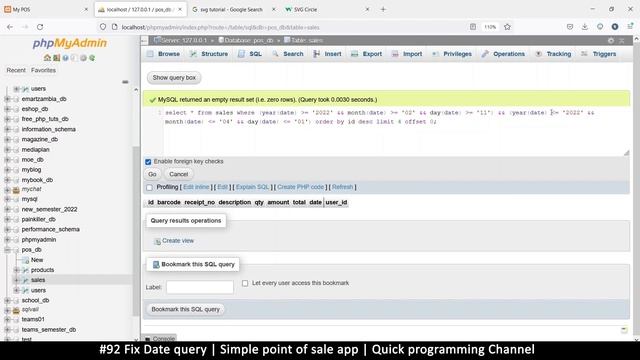Viewport: 640px width, 360px height.
Task: Click the collapse top menu icon
Action: coord(622,40)
